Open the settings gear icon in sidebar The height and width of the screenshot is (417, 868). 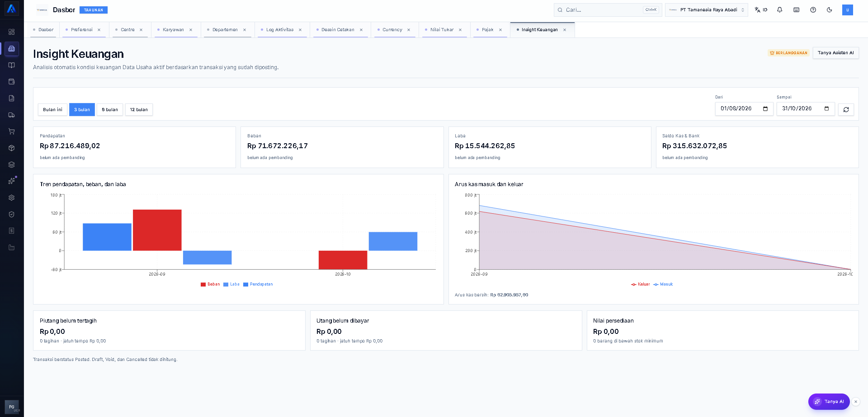point(12,198)
